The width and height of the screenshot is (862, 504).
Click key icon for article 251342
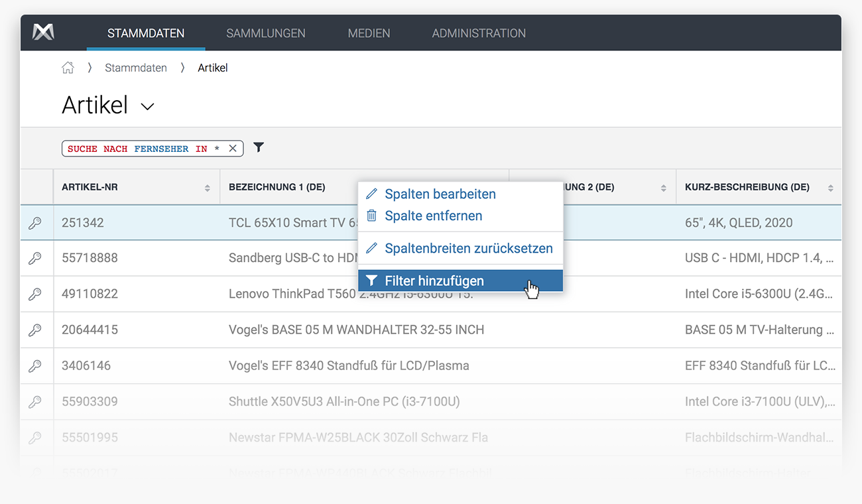(x=35, y=223)
